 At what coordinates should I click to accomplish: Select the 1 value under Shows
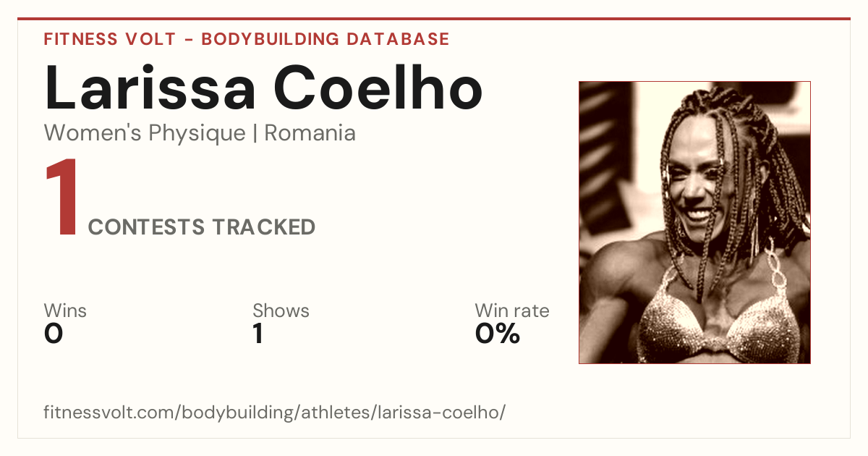coord(258,334)
